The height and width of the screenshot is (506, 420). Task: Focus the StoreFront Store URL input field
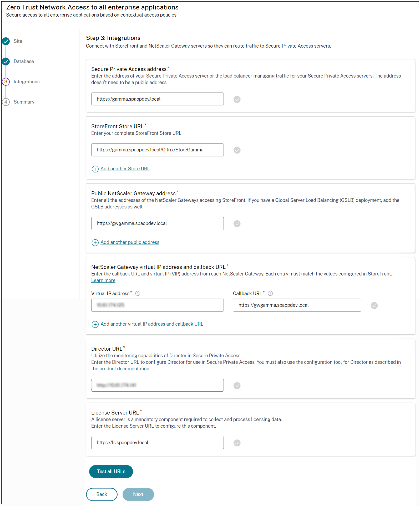tap(157, 150)
